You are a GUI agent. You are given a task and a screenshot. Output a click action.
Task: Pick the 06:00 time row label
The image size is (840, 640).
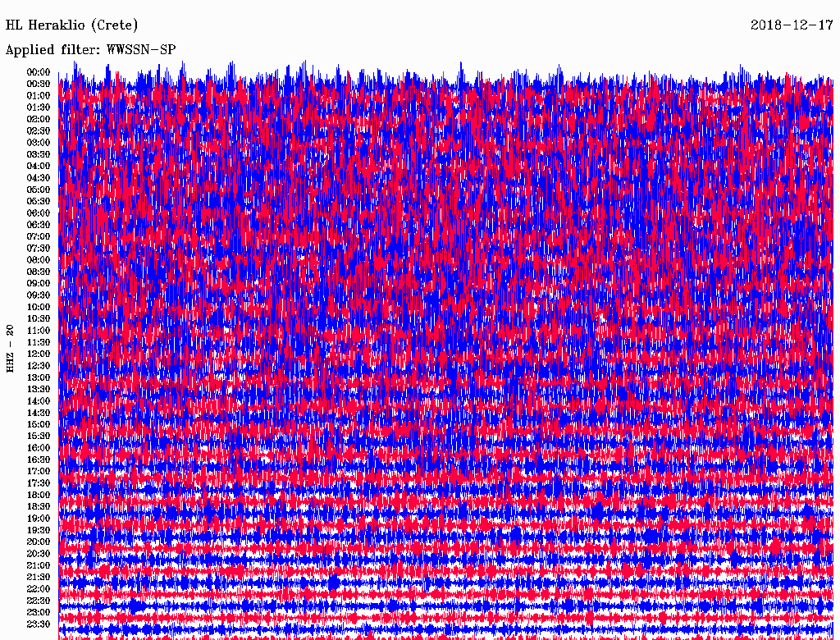point(39,213)
